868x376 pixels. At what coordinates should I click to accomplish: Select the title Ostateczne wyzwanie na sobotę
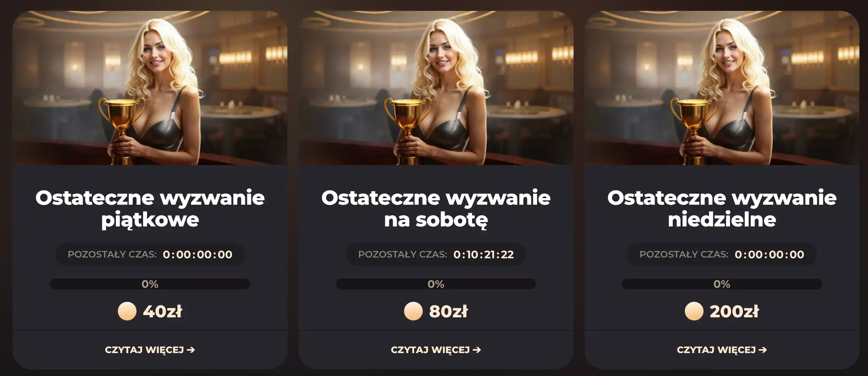point(436,209)
